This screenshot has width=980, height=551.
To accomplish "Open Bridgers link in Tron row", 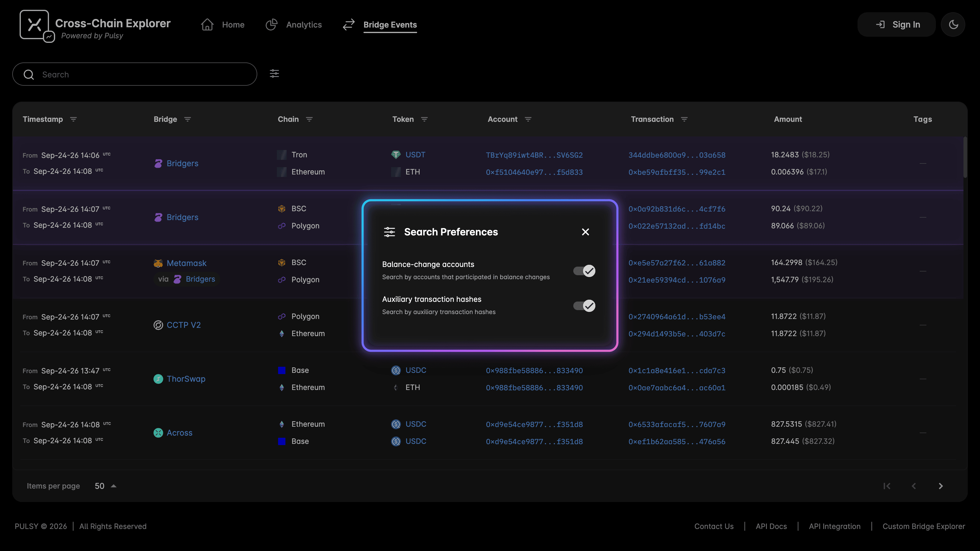I will (x=182, y=163).
